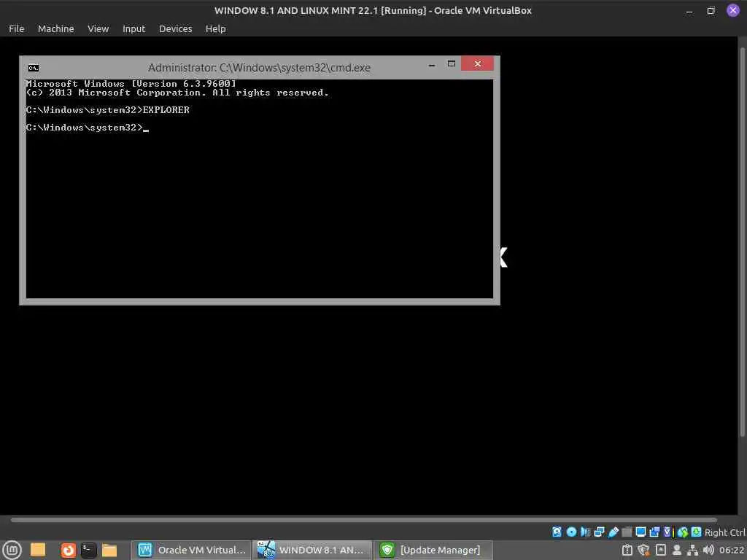Viewport: 747px width, 560px height.
Task: Open the network connections tray icon
Action: pyautogui.click(x=692, y=550)
